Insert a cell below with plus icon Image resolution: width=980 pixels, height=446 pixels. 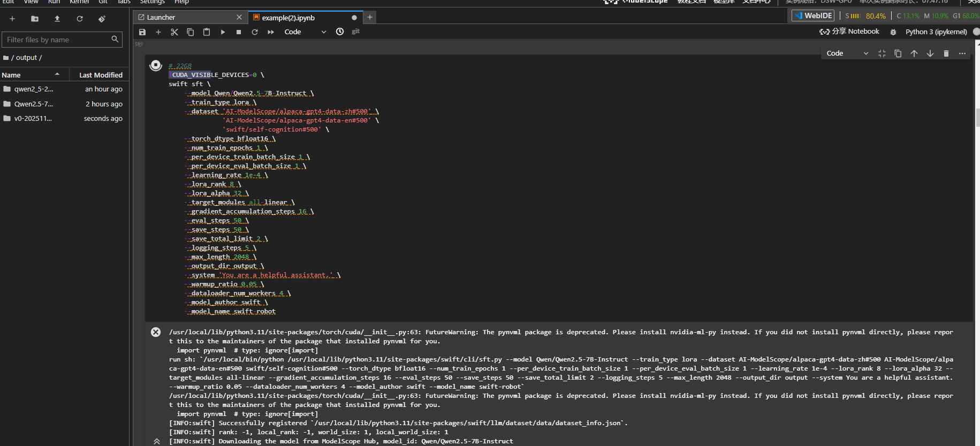[x=158, y=32]
